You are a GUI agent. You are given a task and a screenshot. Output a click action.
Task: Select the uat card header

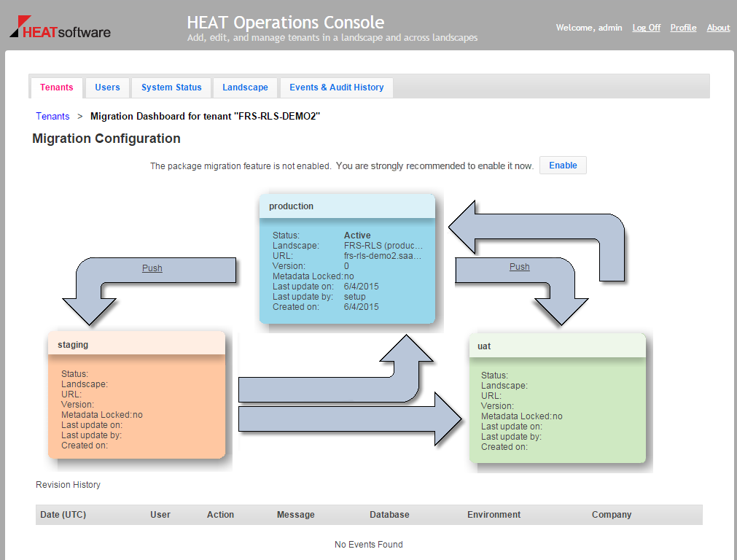(558, 346)
